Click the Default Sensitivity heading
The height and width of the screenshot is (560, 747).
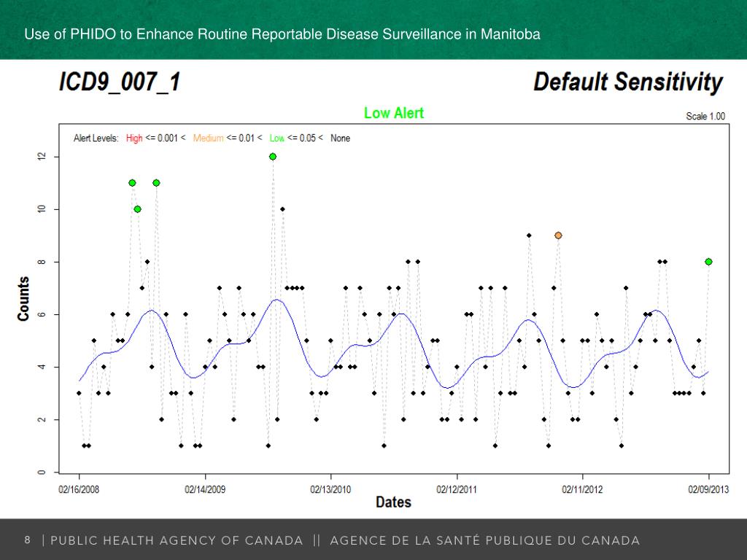pyautogui.click(x=628, y=82)
